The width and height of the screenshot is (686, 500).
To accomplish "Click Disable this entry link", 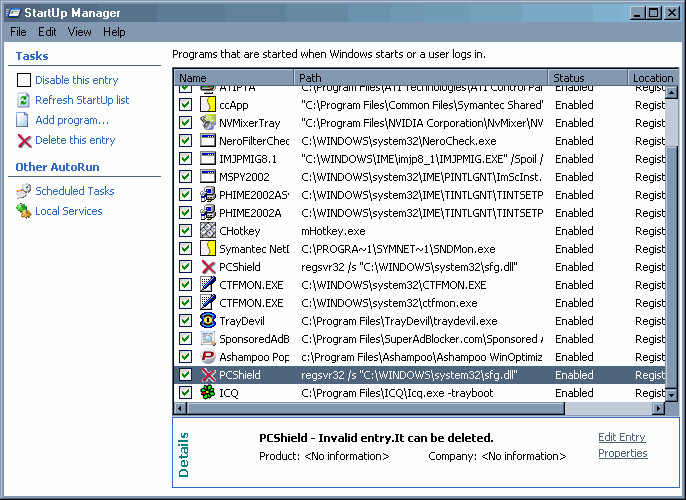I will (x=77, y=80).
